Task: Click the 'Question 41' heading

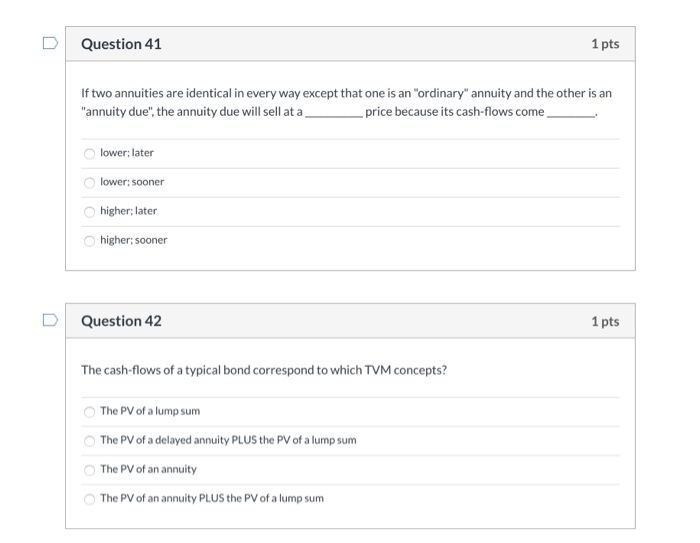Action: pos(121,44)
